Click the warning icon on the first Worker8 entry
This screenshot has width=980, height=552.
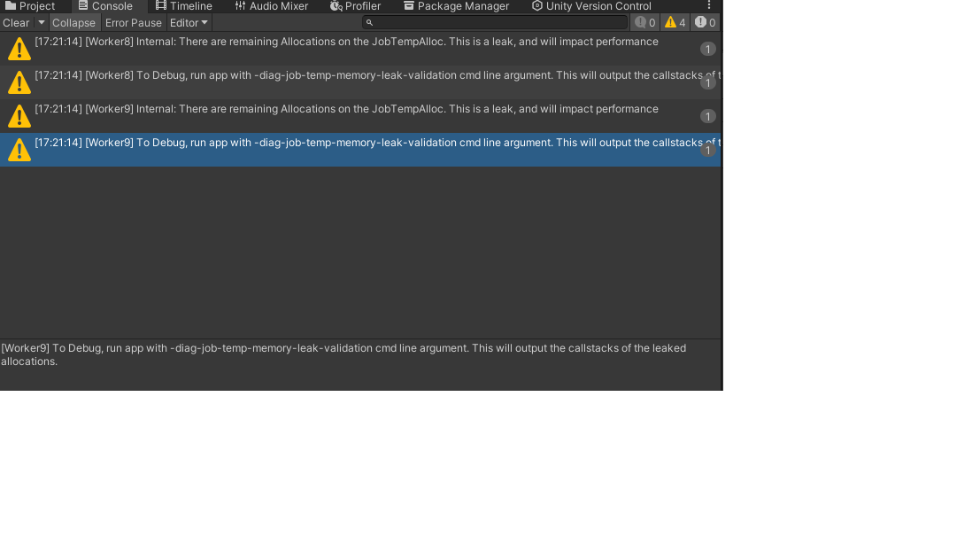(19, 49)
